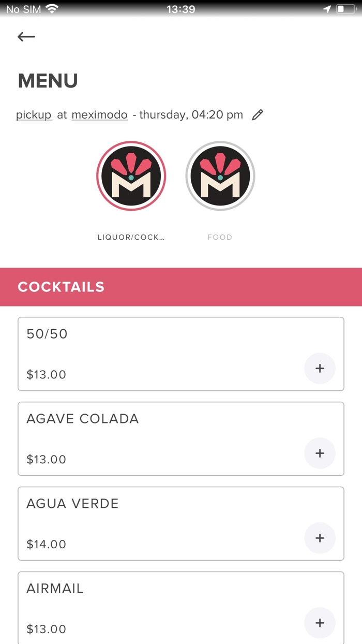The height and width of the screenshot is (644, 362).
Task: Tap the plus icon for AGUA VERDE
Action: [320, 538]
